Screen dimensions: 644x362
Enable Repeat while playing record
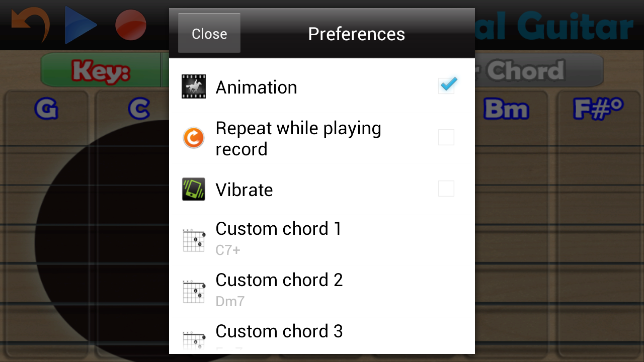tap(446, 137)
